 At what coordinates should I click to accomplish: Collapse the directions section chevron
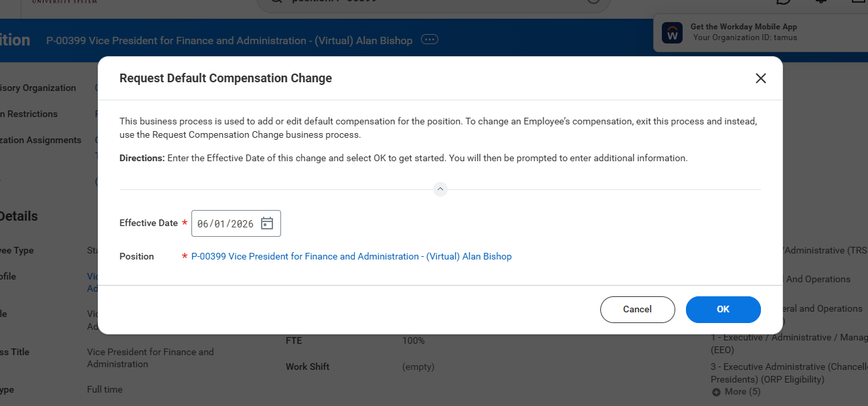[x=440, y=189]
